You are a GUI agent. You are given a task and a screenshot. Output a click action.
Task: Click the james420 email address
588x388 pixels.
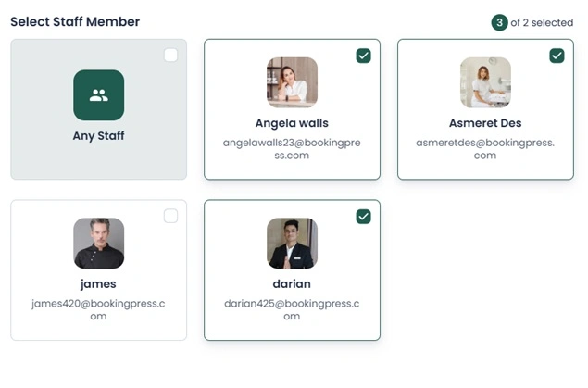[x=98, y=309]
